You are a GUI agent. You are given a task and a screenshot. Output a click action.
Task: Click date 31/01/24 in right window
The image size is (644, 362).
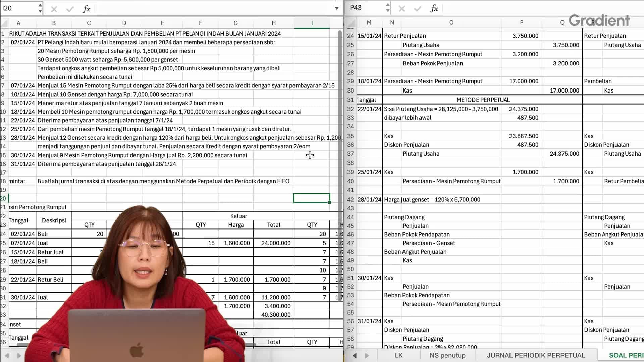(369, 321)
